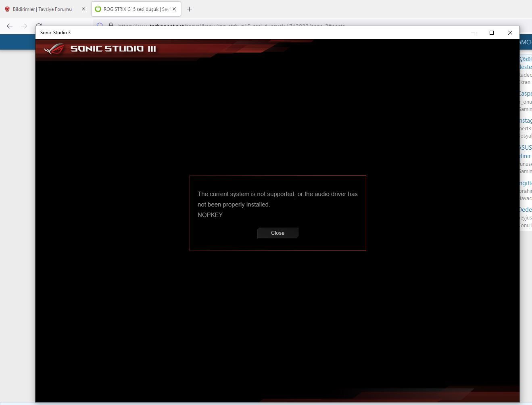Go back in the browser
Viewport: 532px width, 405px height.
10,26
